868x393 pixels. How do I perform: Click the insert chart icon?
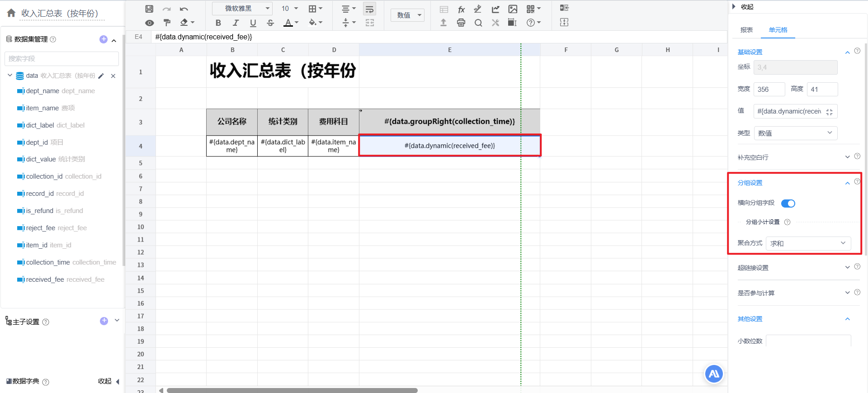coord(495,9)
